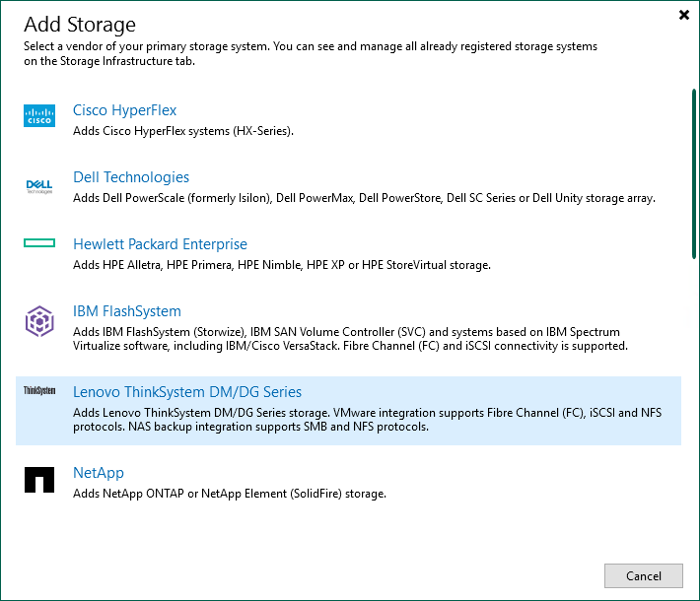
Task: Click the HPE Alletra description text
Action: click(x=281, y=265)
